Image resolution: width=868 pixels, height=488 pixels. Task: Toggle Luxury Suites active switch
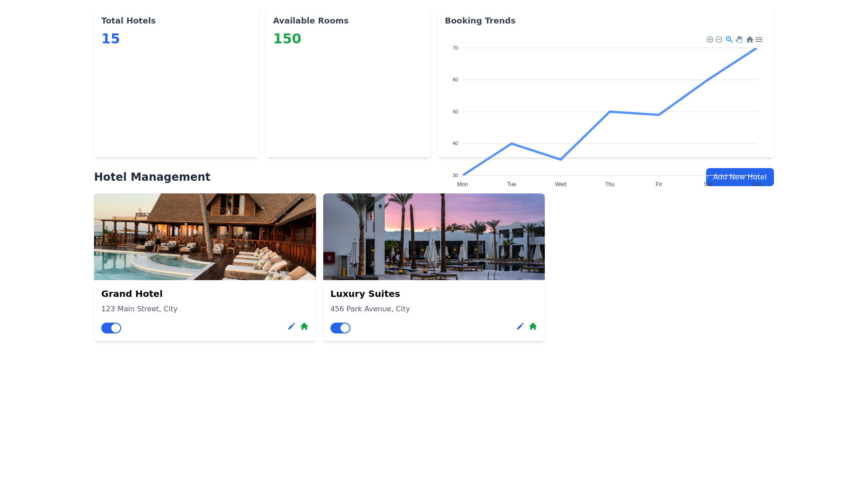pyautogui.click(x=340, y=328)
